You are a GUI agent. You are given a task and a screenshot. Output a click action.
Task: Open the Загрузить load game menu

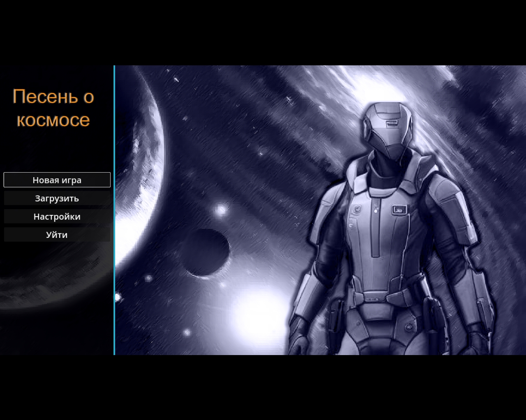pyautogui.click(x=57, y=198)
